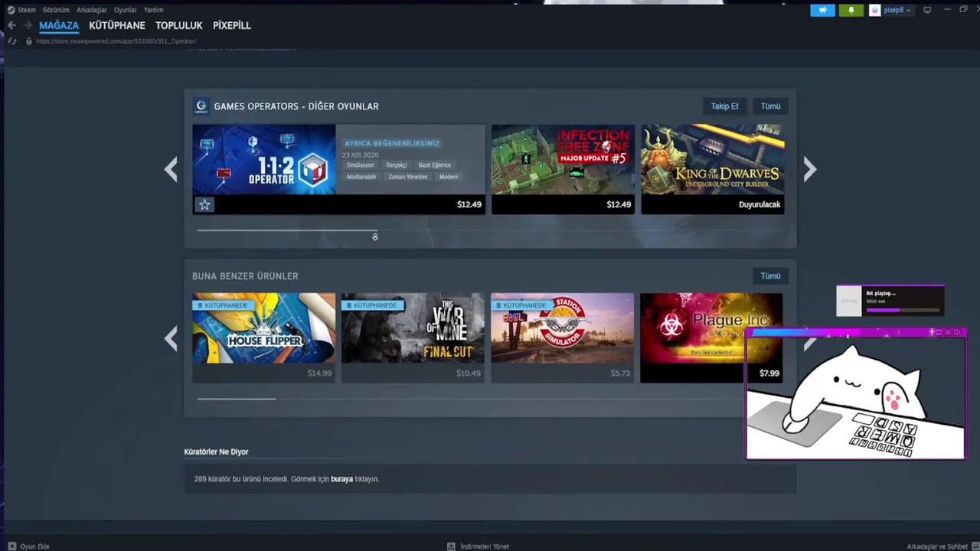The width and height of the screenshot is (980, 551).
Task: Click the $14.99 House Flipper price
Action: coord(319,373)
